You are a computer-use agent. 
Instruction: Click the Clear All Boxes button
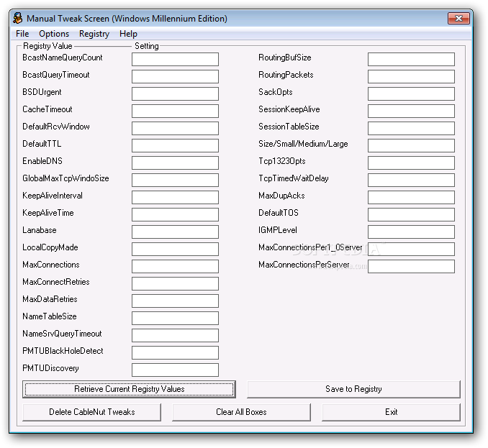pos(241,412)
